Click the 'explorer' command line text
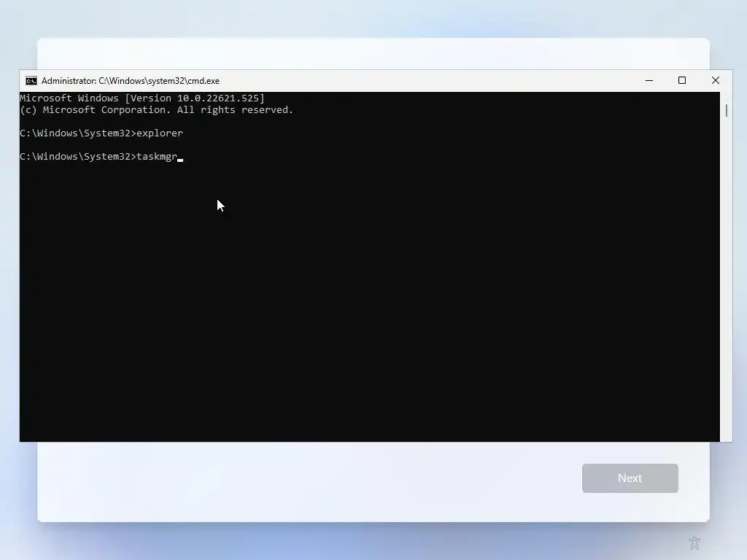This screenshot has height=560, width=747. [x=160, y=133]
